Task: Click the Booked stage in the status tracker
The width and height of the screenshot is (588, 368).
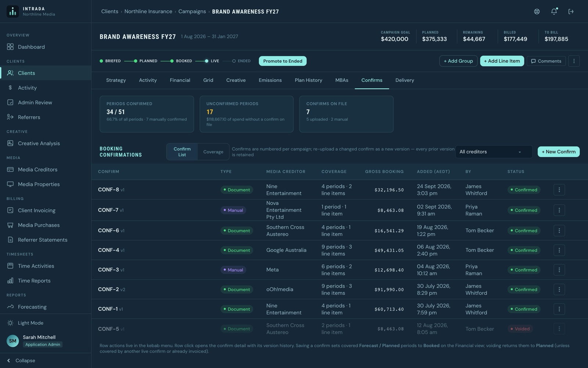Action: [181, 61]
